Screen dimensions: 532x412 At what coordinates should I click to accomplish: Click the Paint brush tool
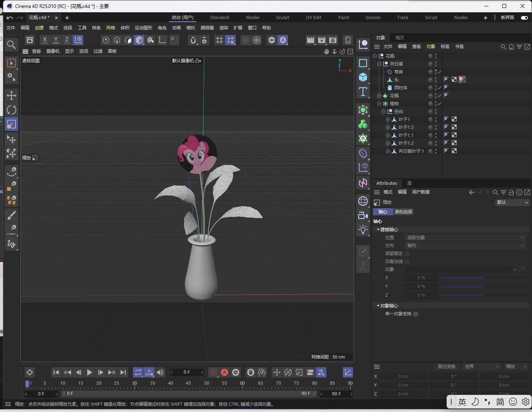pos(12,215)
